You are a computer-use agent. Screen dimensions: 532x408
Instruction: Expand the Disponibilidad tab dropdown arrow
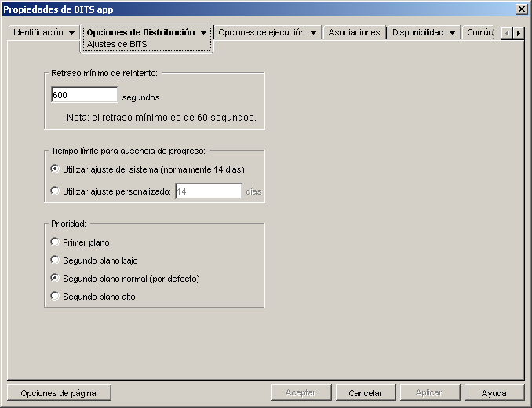tap(452, 33)
